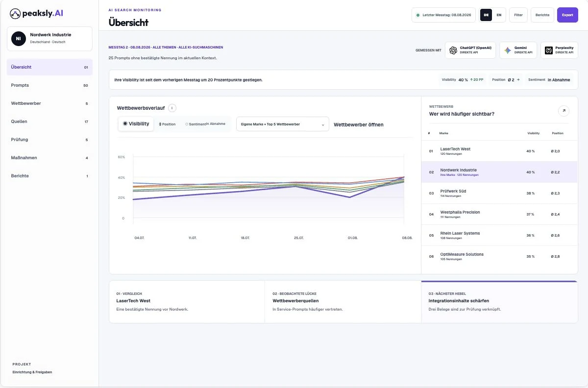Open the 01 Vergleich LaserTech West card
Viewport: 588px width, 388px height.
pyautogui.click(x=187, y=302)
